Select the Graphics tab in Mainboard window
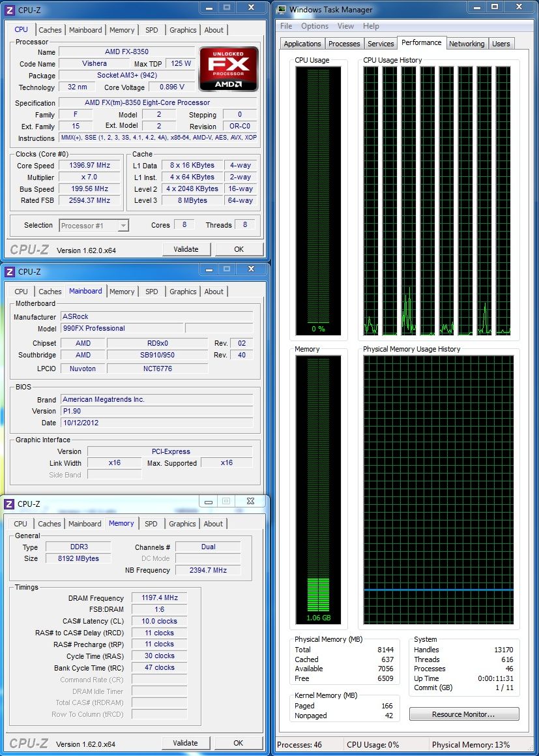The image size is (539, 756). click(182, 292)
